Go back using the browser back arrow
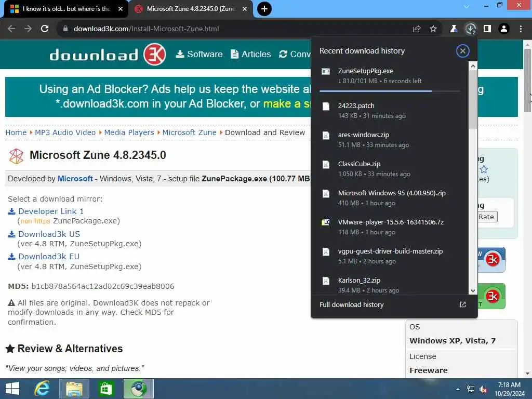The image size is (532, 399). click(x=11, y=29)
